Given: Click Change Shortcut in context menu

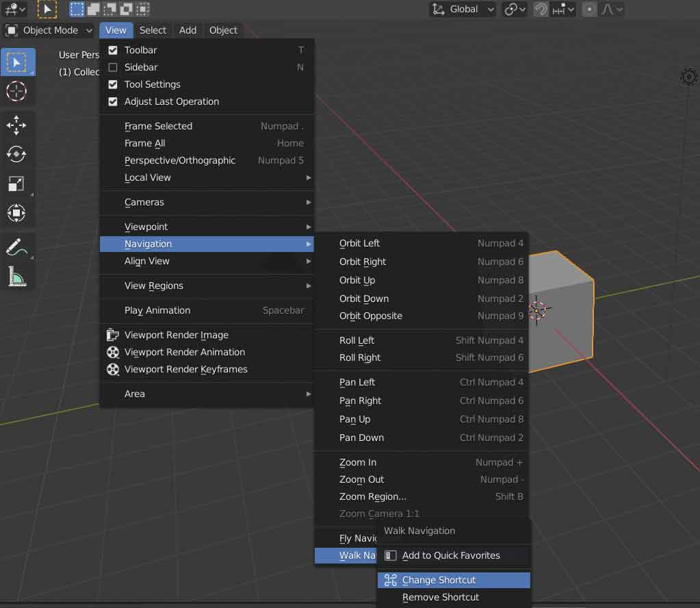Looking at the screenshot, I should tap(439, 580).
